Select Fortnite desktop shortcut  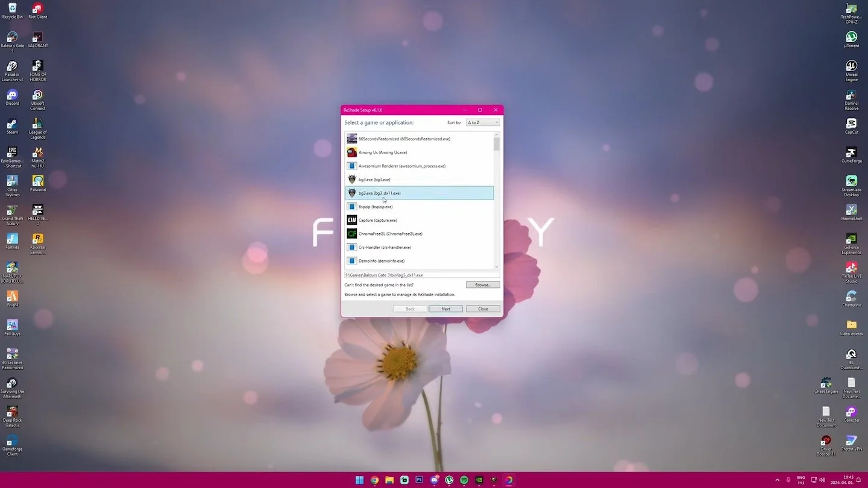click(12, 242)
